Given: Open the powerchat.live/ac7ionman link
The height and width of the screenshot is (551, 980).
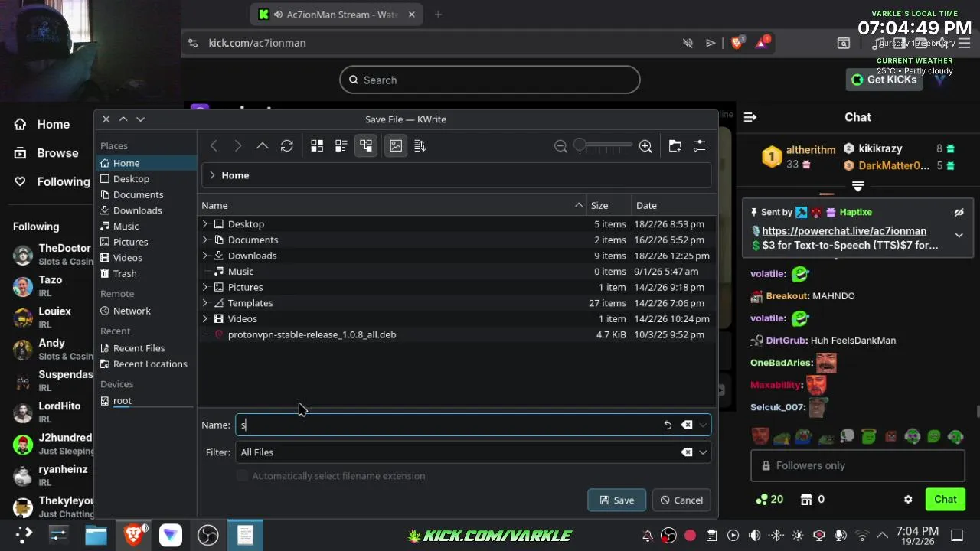Looking at the screenshot, I should tap(844, 231).
